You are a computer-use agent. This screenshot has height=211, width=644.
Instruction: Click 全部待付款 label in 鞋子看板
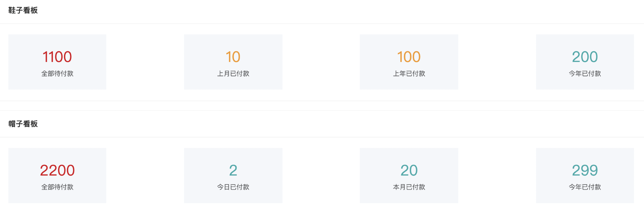[x=57, y=74]
